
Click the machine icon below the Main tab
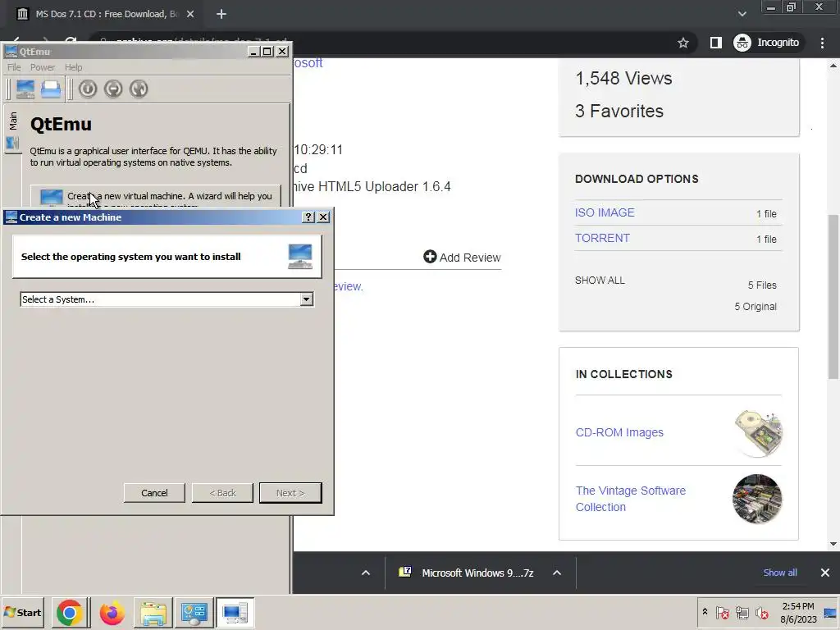pyautogui.click(x=13, y=143)
